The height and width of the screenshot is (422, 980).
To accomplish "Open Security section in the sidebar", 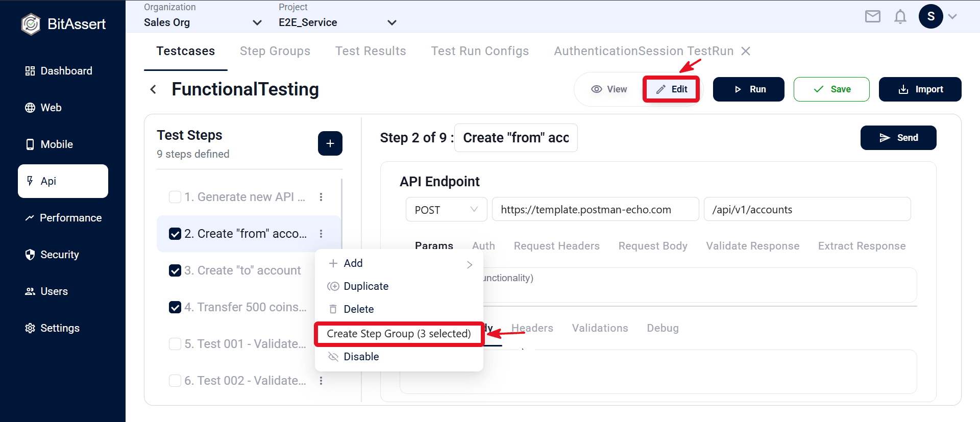I will tap(52, 255).
